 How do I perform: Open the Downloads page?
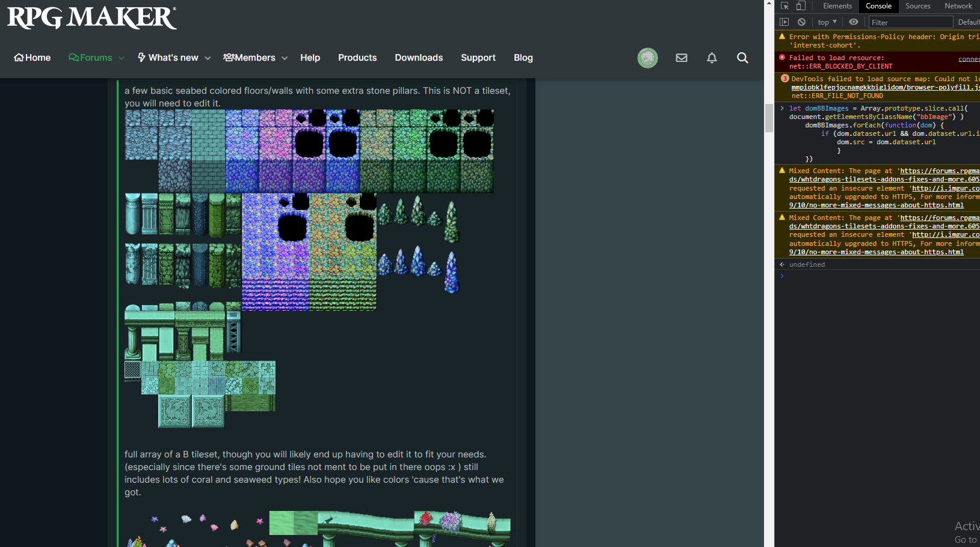click(419, 58)
